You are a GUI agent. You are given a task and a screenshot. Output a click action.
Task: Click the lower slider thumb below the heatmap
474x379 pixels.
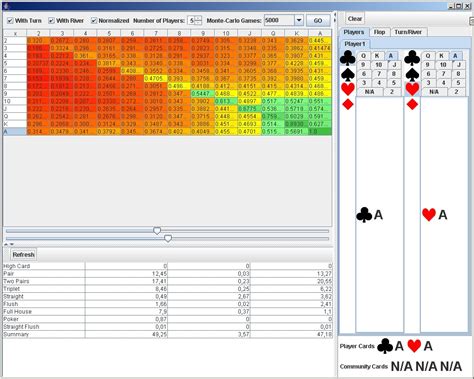(x=168, y=238)
